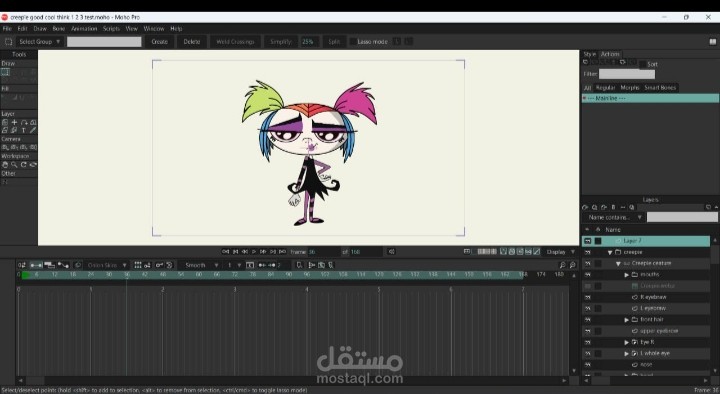Click the Motion Graph curve icon in timeline

click(63, 265)
